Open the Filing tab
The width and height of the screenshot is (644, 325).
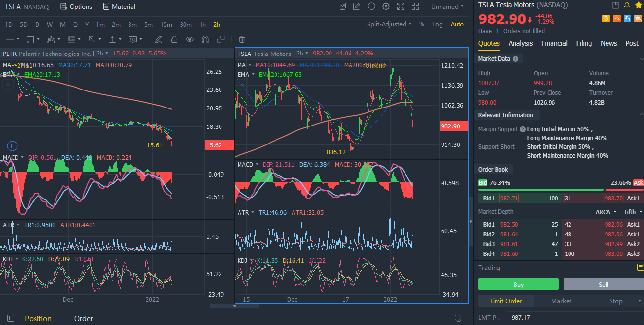pyautogui.click(x=584, y=43)
